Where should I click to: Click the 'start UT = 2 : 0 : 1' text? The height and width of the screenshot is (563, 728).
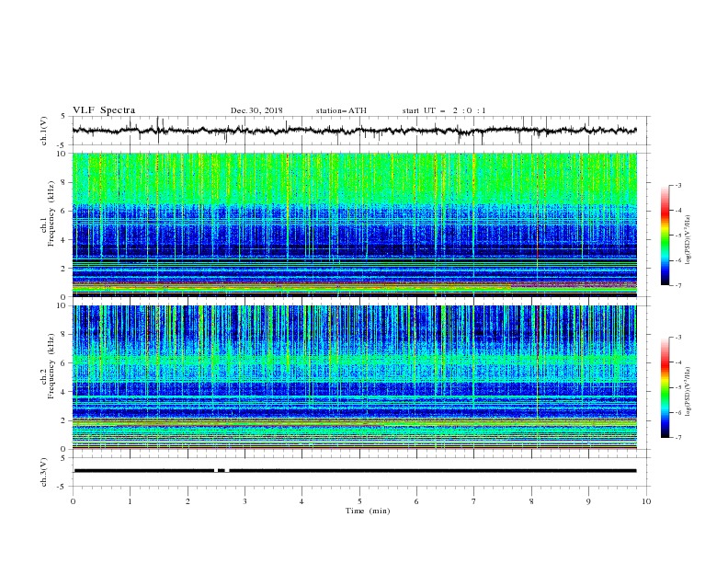point(443,110)
